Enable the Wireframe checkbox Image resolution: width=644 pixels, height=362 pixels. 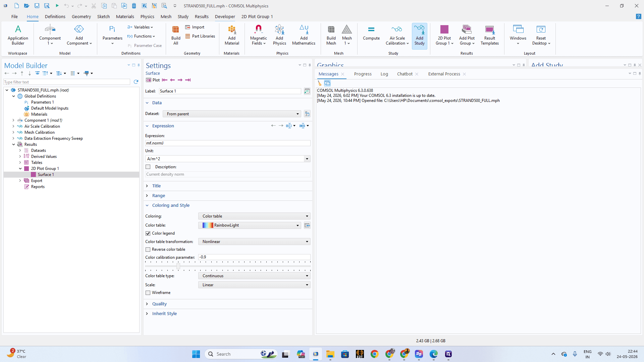click(x=148, y=293)
